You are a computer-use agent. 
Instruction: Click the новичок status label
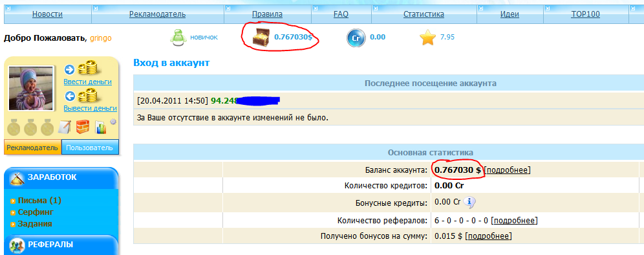[204, 37]
